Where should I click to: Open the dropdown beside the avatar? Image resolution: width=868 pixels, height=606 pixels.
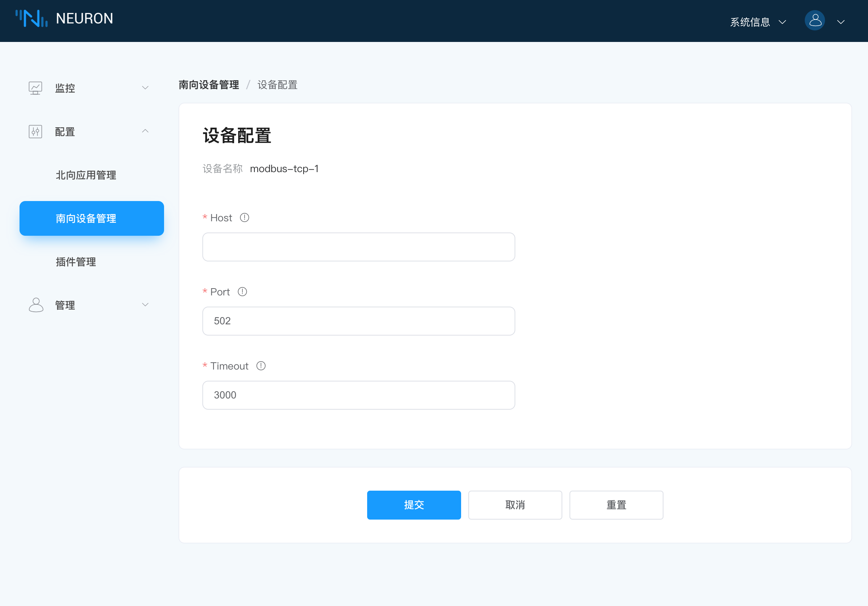click(841, 22)
